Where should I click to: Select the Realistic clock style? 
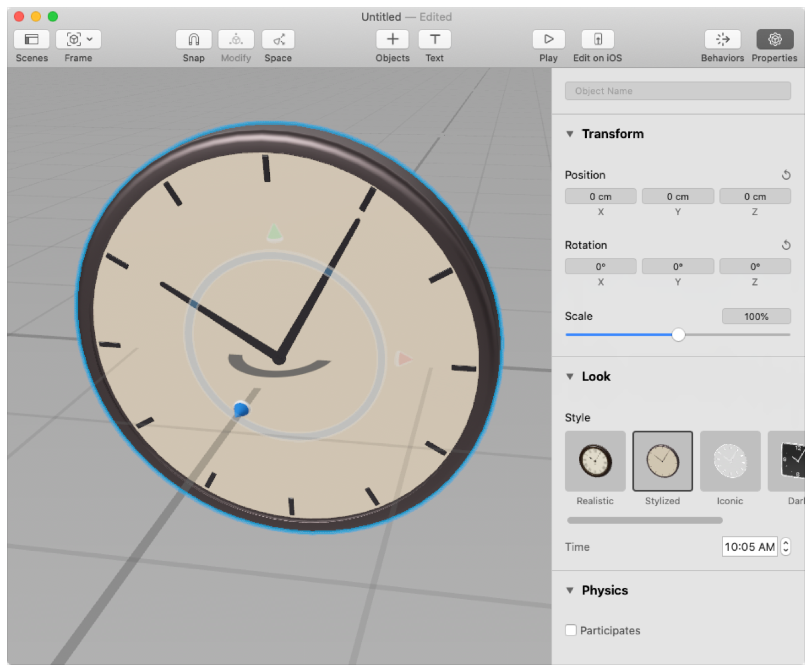(595, 461)
